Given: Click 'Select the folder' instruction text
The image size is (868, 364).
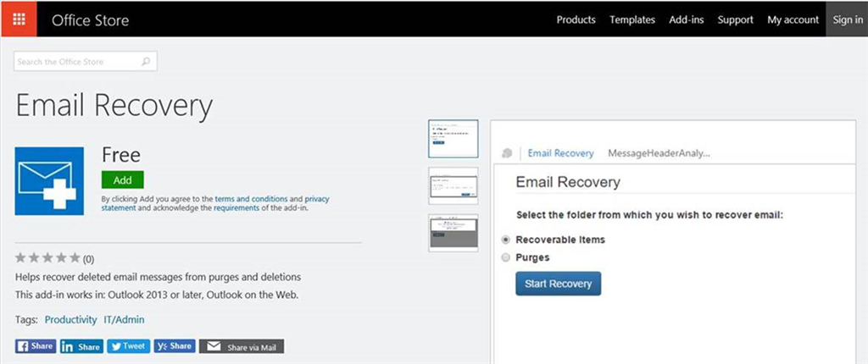Looking at the screenshot, I should [x=650, y=215].
